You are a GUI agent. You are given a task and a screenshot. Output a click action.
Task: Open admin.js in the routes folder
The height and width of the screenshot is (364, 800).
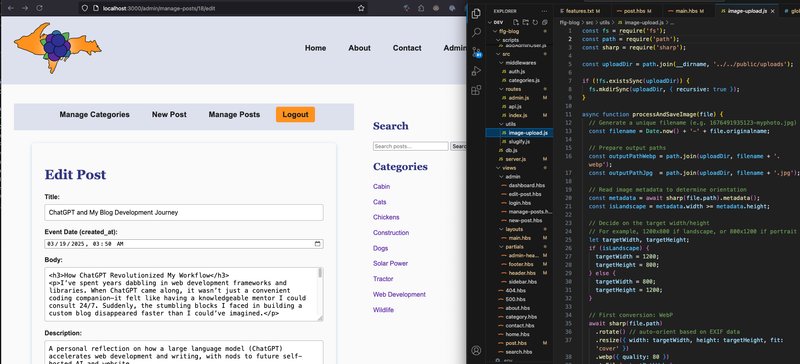(x=518, y=98)
